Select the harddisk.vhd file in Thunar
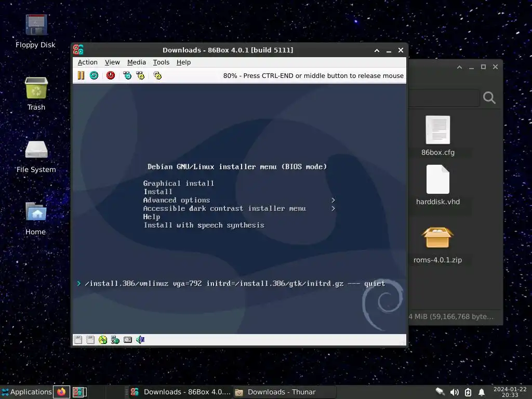This screenshot has width=532, height=399. tap(437, 185)
